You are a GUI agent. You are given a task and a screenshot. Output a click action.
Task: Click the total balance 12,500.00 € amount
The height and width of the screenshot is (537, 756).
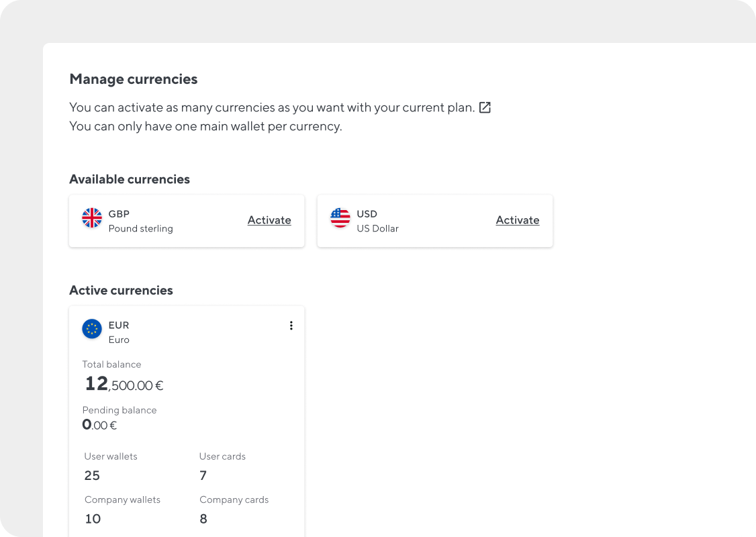click(124, 385)
